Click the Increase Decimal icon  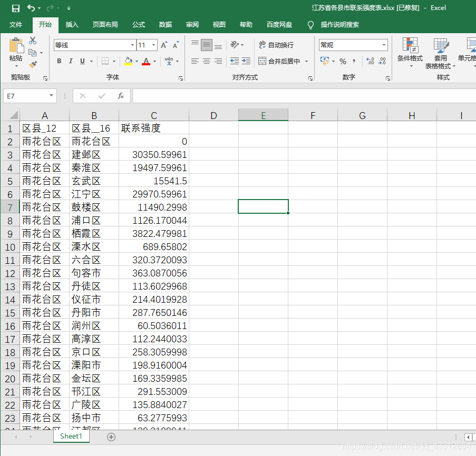point(370,61)
